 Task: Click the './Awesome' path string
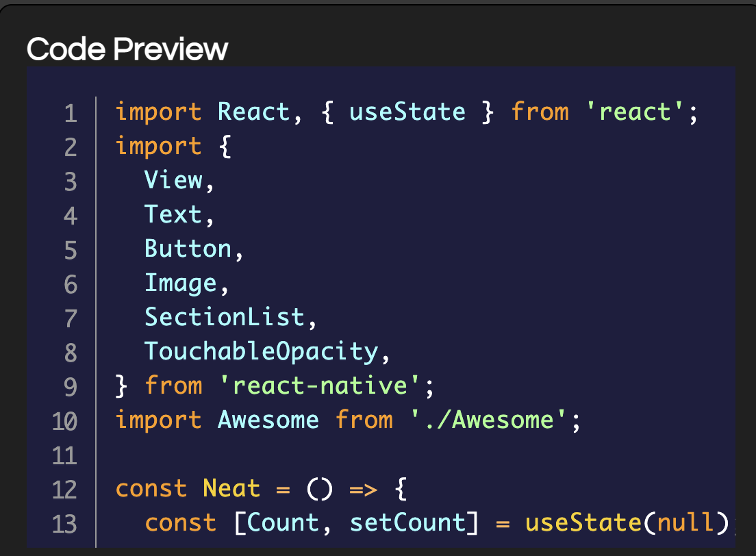(x=488, y=420)
